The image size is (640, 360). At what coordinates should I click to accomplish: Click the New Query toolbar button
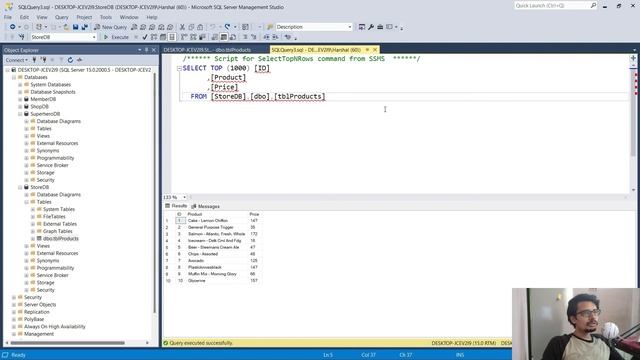coord(111,27)
